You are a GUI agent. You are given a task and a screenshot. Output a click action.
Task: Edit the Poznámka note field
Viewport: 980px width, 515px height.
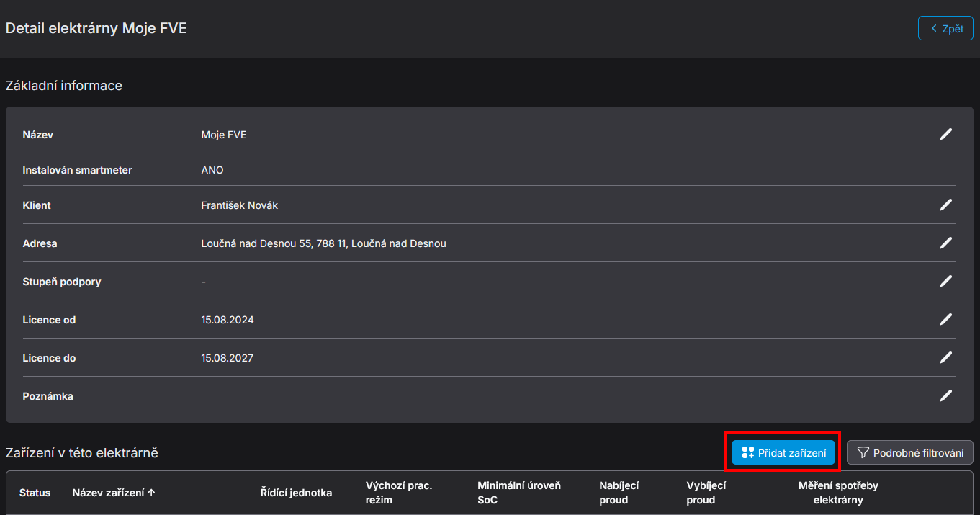[x=945, y=395]
